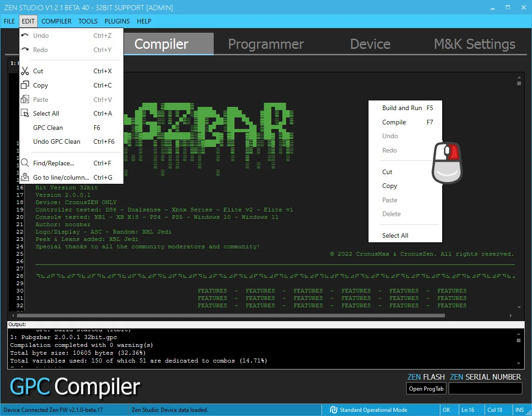This screenshot has width=532, height=416.
Task: Click the Open ProgTab button
Action: 426,388
